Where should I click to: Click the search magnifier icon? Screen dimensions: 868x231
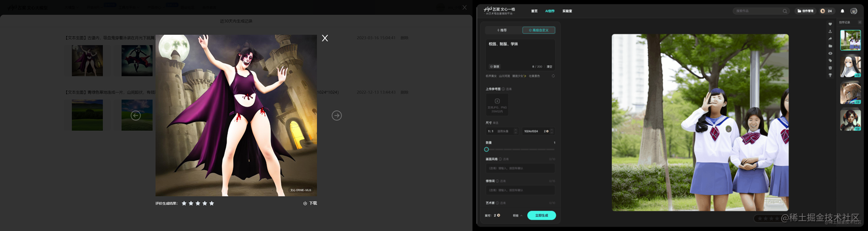(785, 11)
